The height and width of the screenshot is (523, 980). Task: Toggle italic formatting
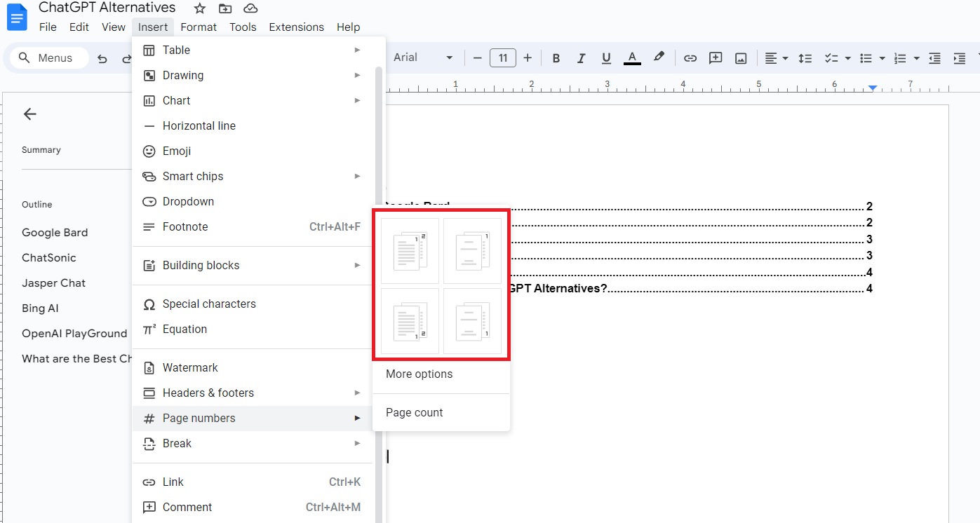click(581, 58)
